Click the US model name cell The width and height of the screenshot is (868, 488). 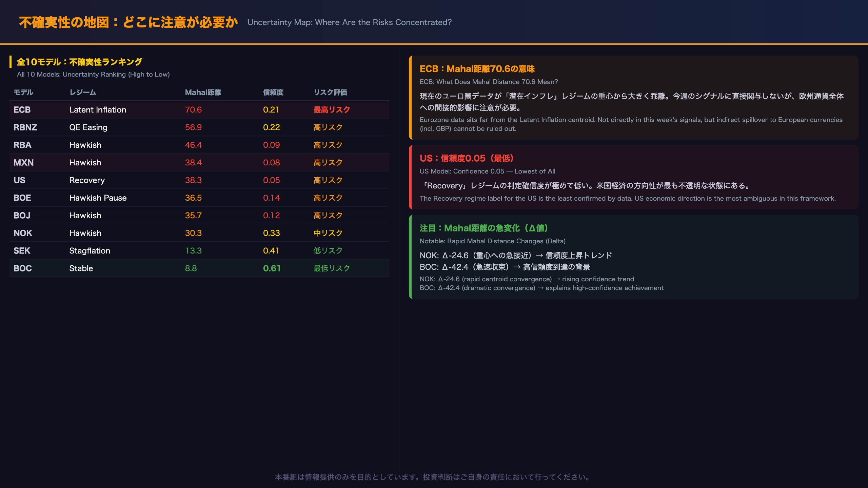(x=19, y=180)
